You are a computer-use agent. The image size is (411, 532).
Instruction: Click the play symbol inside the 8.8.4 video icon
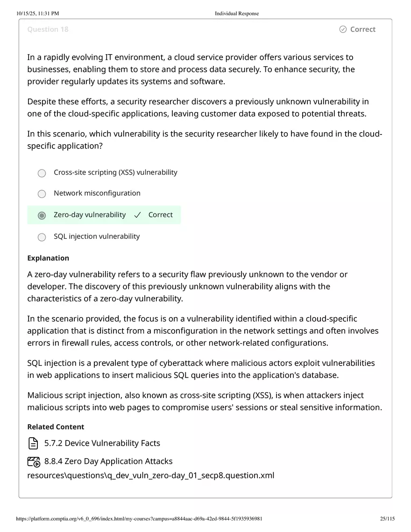pyautogui.click(x=36, y=463)
